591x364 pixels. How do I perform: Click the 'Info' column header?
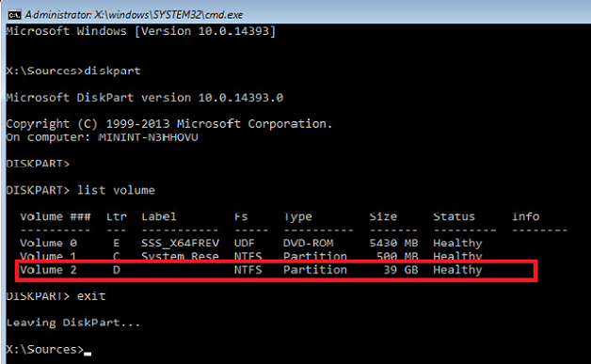click(525, 216)
